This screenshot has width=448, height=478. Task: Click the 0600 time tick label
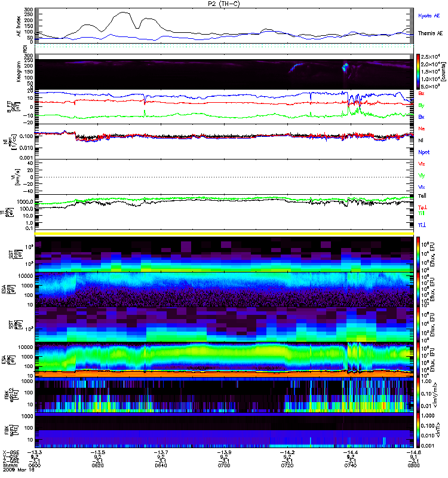pyautogui.click(x=34, y=465)
